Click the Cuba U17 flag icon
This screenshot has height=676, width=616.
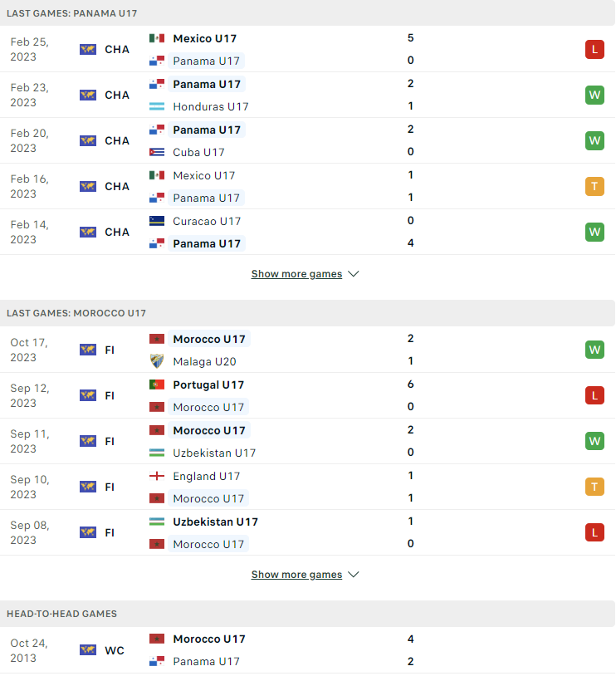(156, 152)
